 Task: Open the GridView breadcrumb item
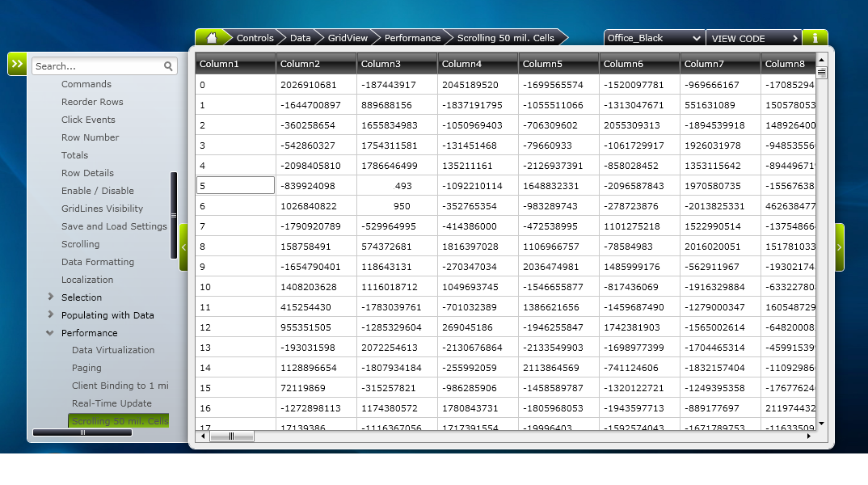tap(347, 38)
